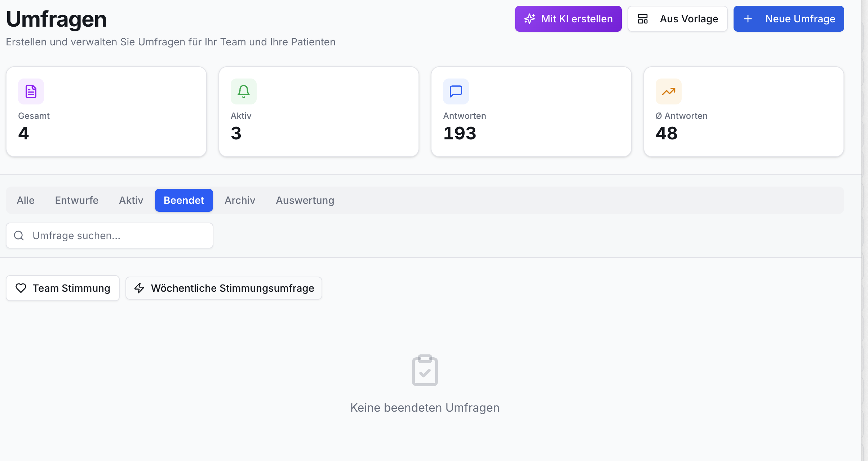868x461 pixels.
Task: Pick the Wöchentliche Stimmungsumfrage template
Action: click(224, 288)
